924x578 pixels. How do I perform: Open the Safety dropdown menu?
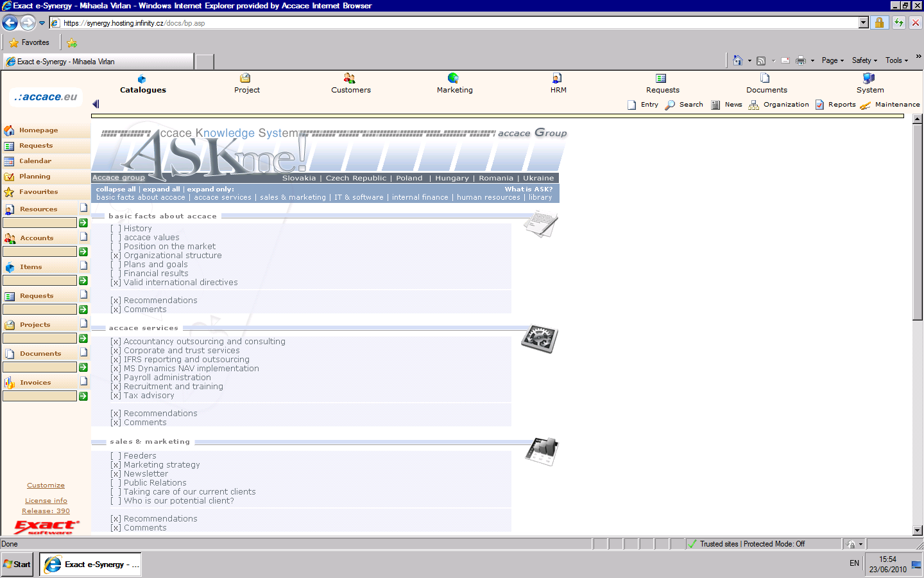pos(864,60)
